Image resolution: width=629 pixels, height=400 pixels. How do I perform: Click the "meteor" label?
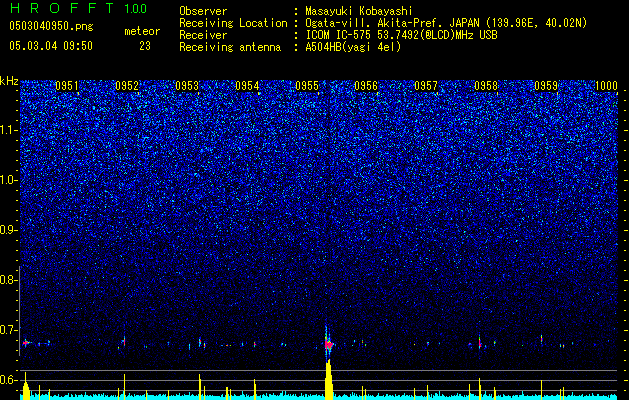point(142,31)
